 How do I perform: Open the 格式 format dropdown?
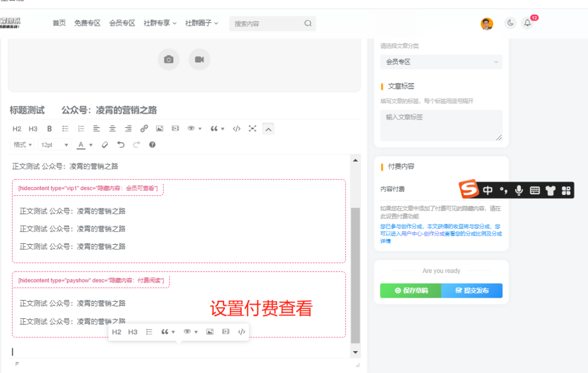tap(22, 144)
